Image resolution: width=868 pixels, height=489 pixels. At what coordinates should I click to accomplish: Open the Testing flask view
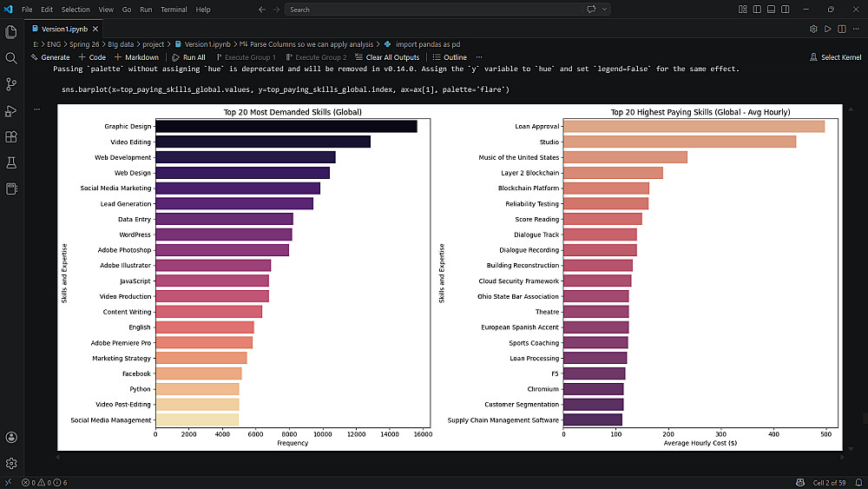pyautogui.click(x=11, y=162)
